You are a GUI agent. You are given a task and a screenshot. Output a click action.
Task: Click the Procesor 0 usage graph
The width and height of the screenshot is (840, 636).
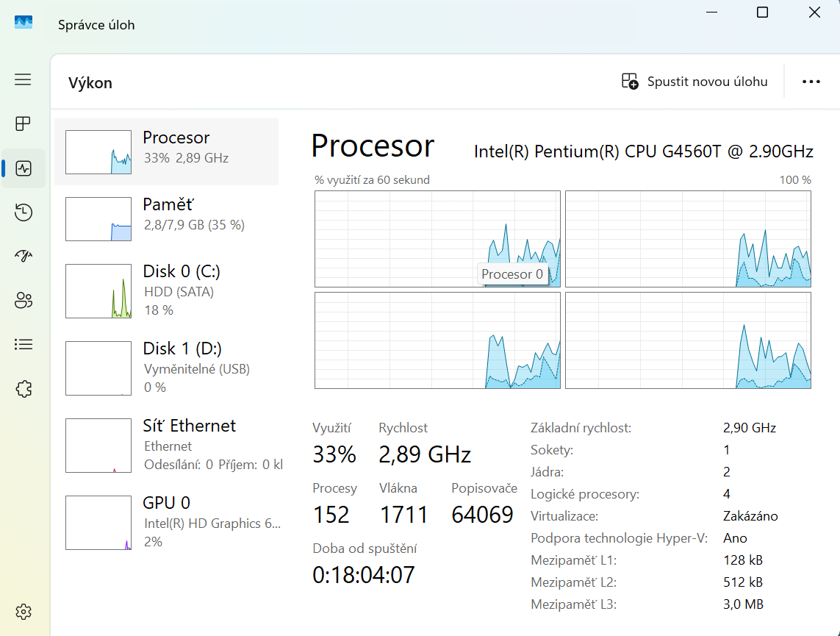[x=437, y=239]
